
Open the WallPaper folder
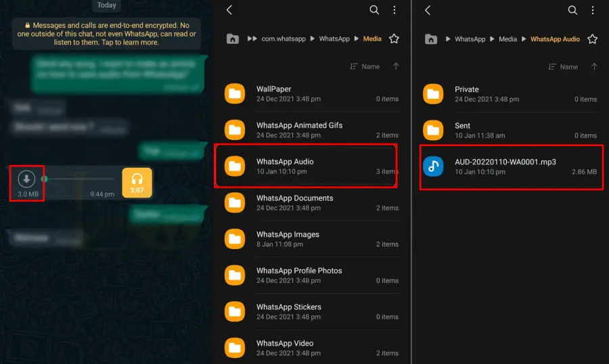(x=312, y=93)
